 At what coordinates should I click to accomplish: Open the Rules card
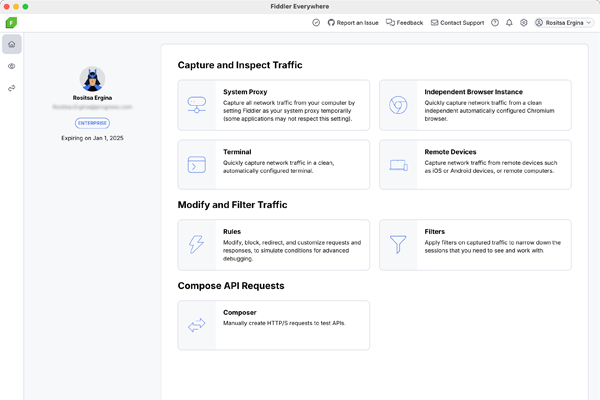pos(273,244)
